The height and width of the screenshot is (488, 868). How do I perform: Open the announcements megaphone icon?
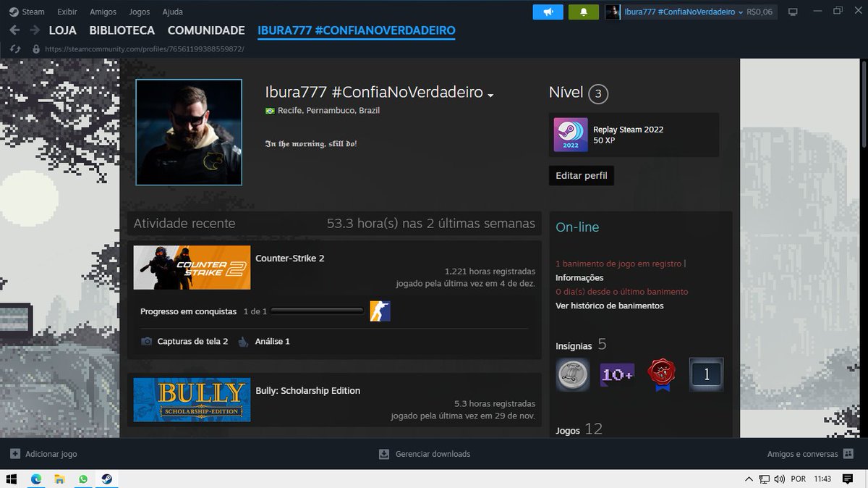click(548, 12)
